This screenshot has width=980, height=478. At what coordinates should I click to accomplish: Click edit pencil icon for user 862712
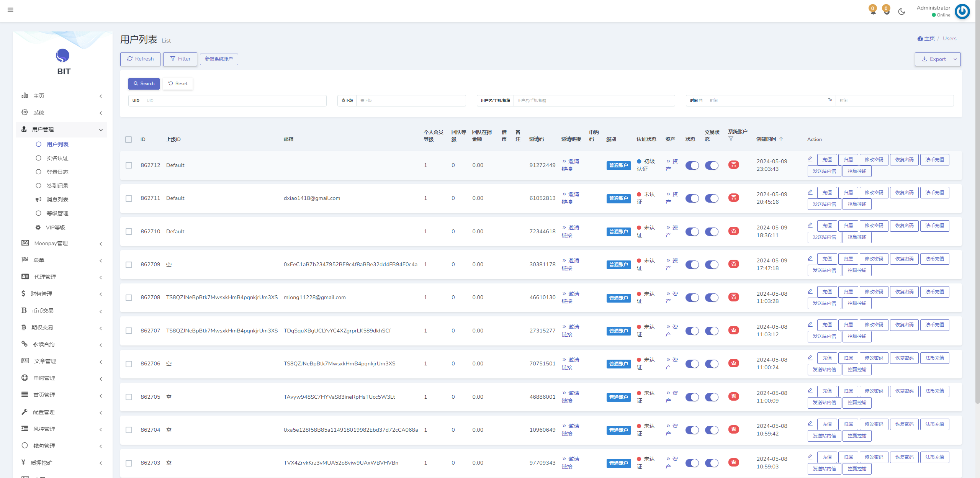810,159
